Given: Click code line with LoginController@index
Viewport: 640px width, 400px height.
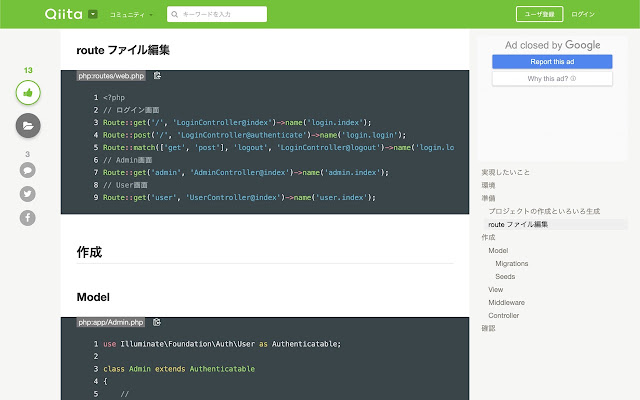Looking at the screenshot, I should click(237, 122).
